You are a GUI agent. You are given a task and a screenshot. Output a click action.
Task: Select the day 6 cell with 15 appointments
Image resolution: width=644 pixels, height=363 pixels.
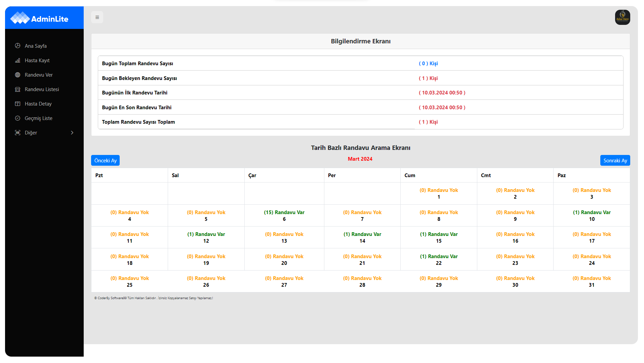tap(284, 215)
